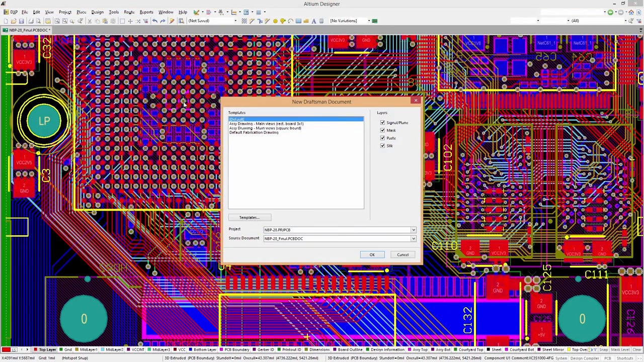Switch to NBP-28_Final.PCBDOC document tab
Image resolution: width=644 pixels, height=362 pixels.
click(x=26, y=30)
